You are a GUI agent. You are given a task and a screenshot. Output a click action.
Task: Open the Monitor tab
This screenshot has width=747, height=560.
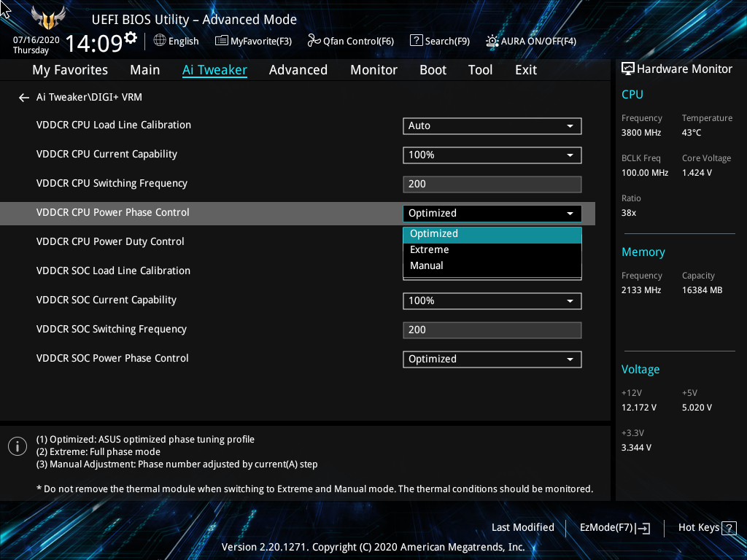click(374, 70)
